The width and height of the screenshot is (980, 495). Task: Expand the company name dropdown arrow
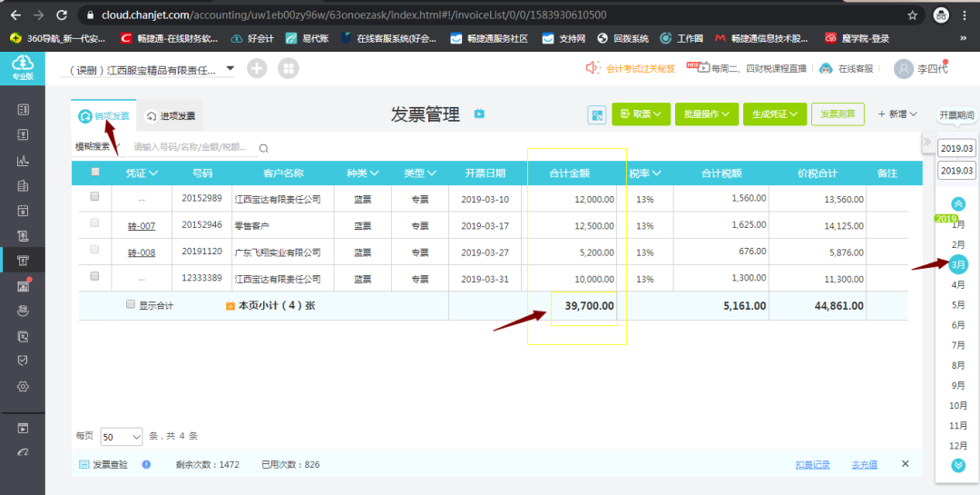click(230, 68)
